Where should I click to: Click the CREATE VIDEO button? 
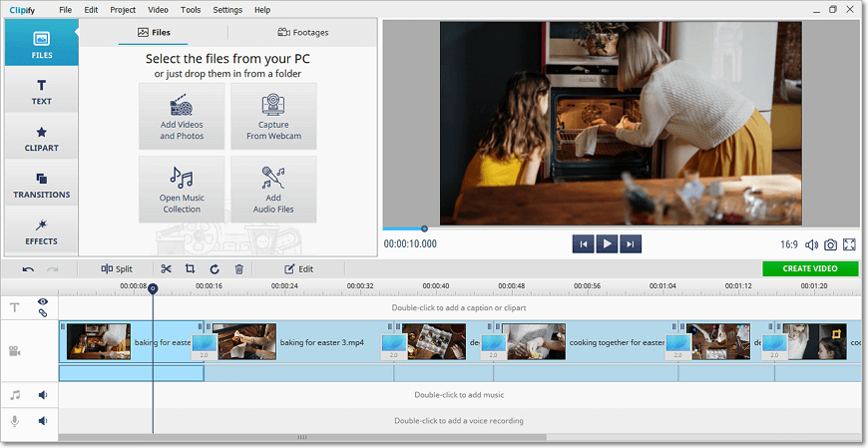(810, 268)
